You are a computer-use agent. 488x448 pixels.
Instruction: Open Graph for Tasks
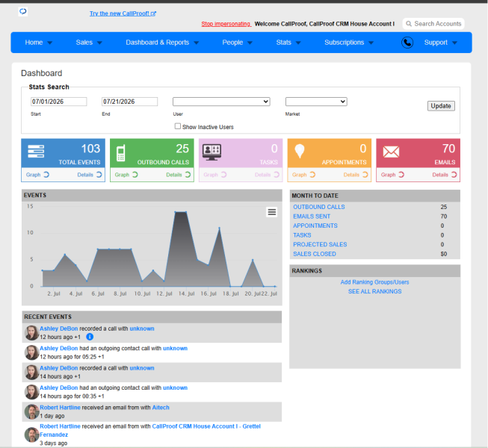point(215,175)
